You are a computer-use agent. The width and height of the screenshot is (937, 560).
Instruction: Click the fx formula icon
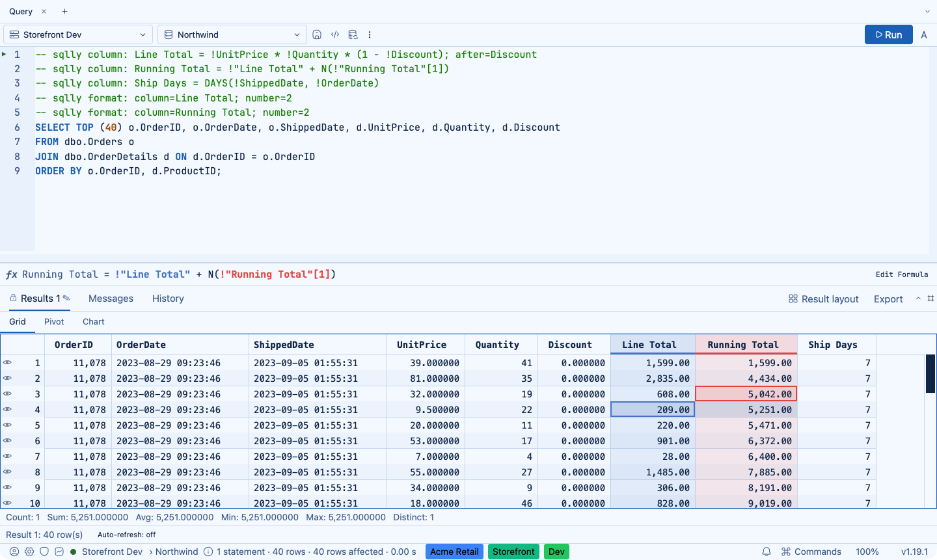[11, 274]
